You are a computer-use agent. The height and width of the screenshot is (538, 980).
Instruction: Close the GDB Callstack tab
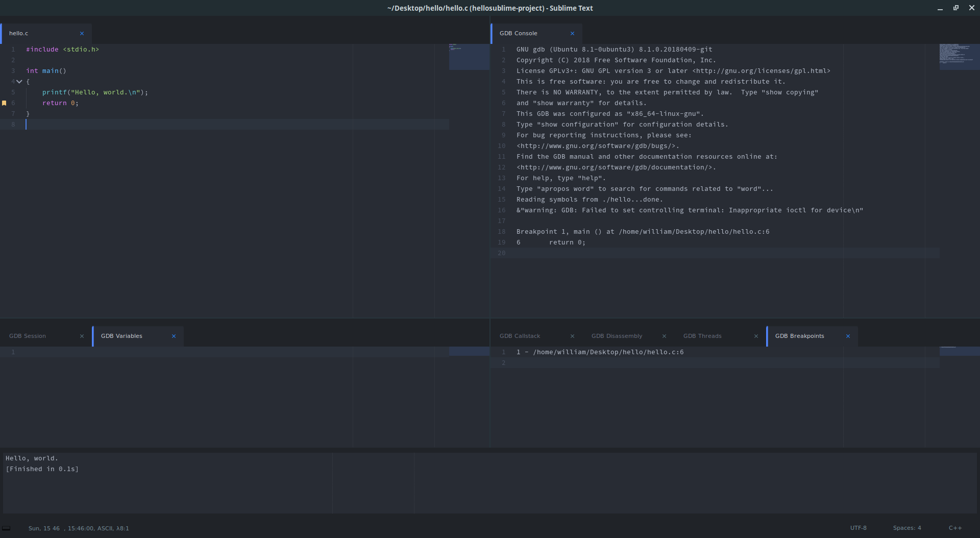[572, 336]
